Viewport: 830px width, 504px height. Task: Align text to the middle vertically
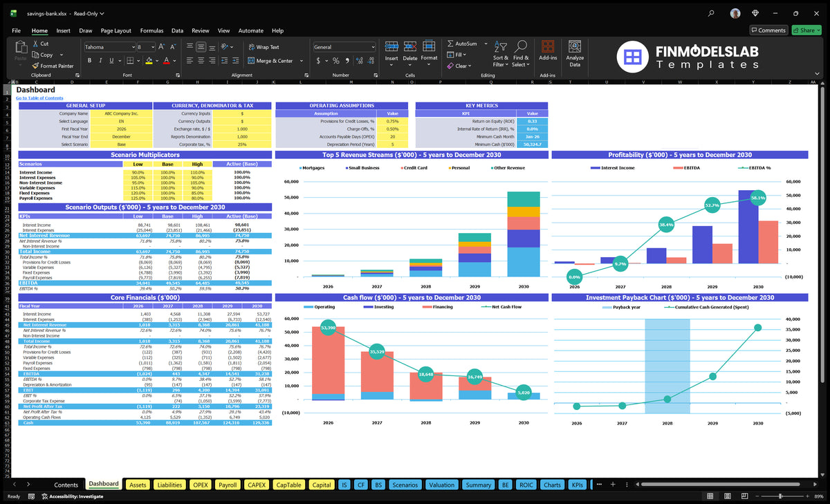pyautogui.click(x=201, y=47)
